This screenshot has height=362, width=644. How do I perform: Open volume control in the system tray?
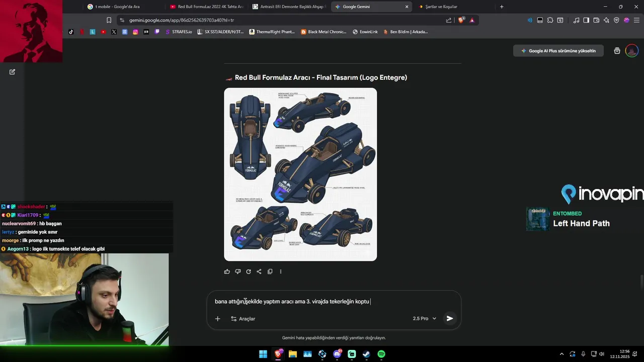602,354
